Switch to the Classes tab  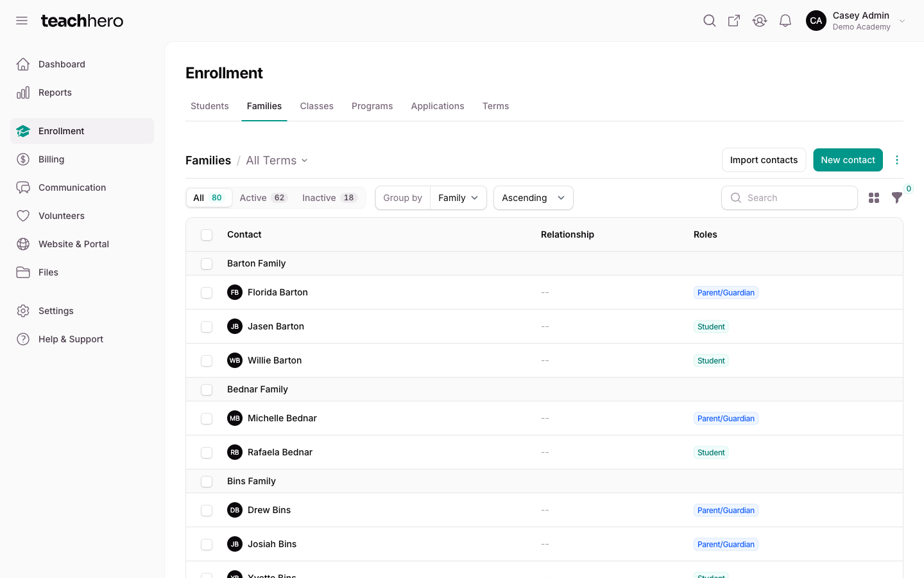pyautogui.click(x=317, y=106)
